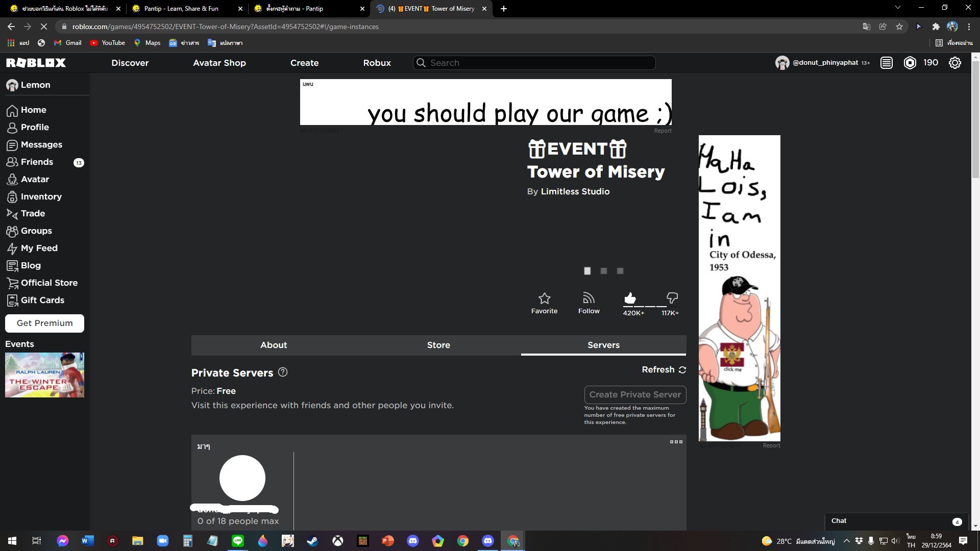Click the thumbs up like icon

coord(630,298)
